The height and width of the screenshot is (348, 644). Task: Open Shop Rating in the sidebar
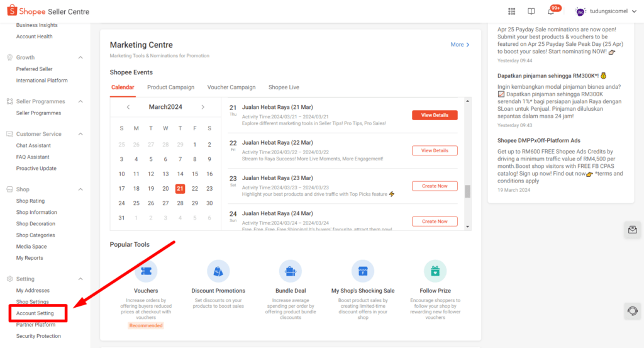tap(30, 201)
